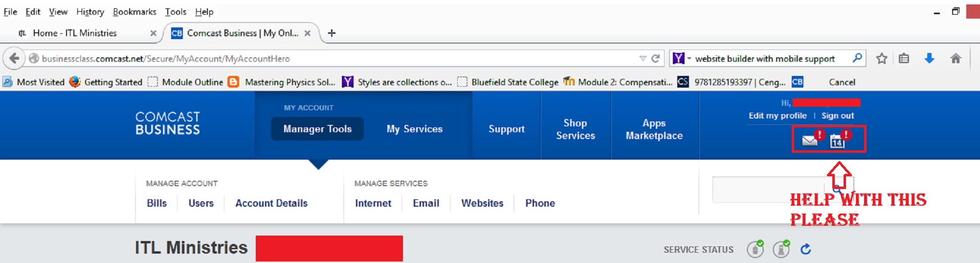This screenshot has height=263, width=980.
Task: Click the site search input box
Action: click(768, 190)
